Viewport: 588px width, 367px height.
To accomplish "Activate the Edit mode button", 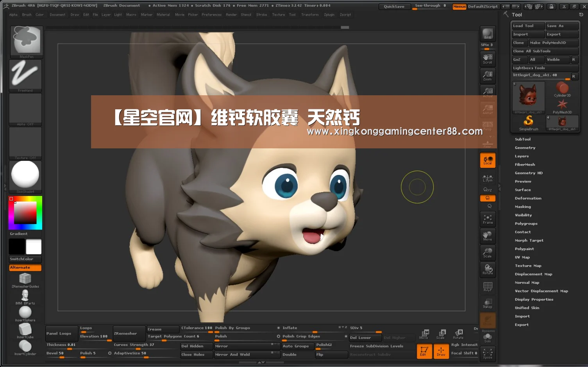I will point(424,351).
